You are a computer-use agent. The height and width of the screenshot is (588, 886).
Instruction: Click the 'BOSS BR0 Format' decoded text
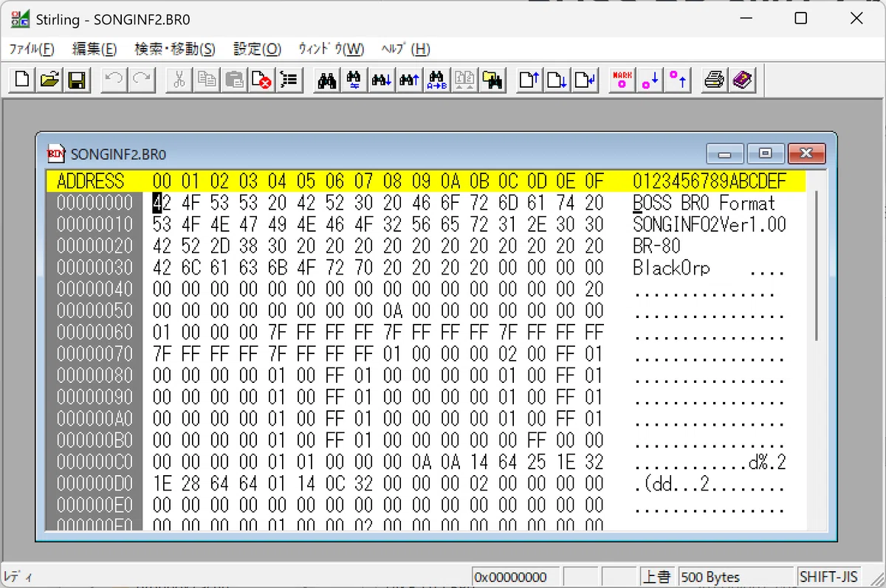click(x=704, y=203)
